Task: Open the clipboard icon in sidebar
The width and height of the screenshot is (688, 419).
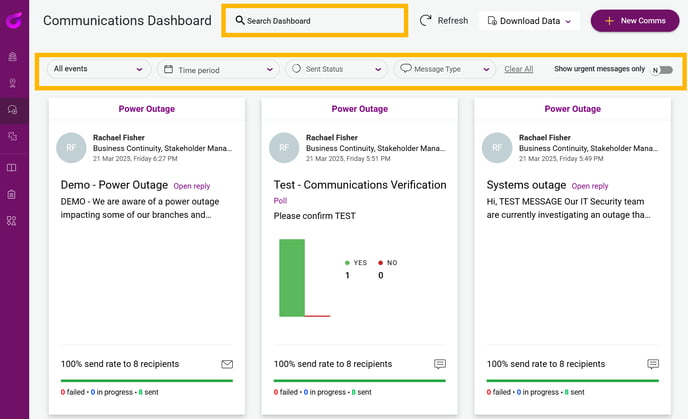Action: [x=12, y=194]
